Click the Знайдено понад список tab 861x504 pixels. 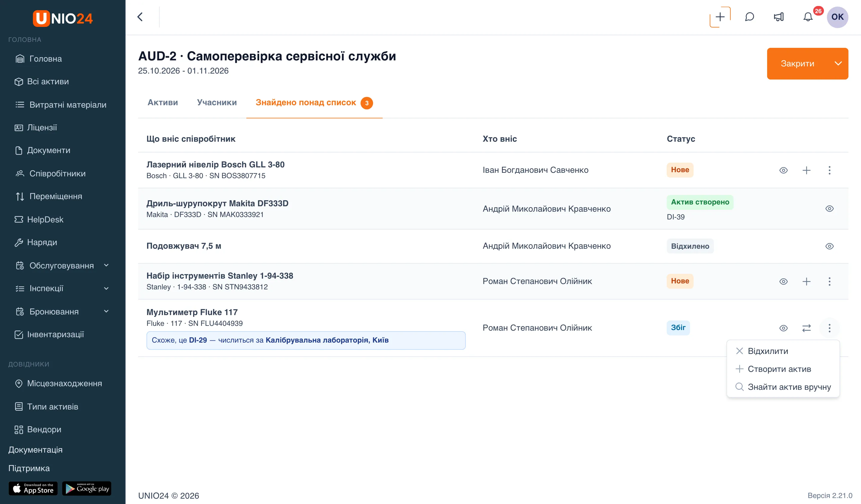point(314,103)
